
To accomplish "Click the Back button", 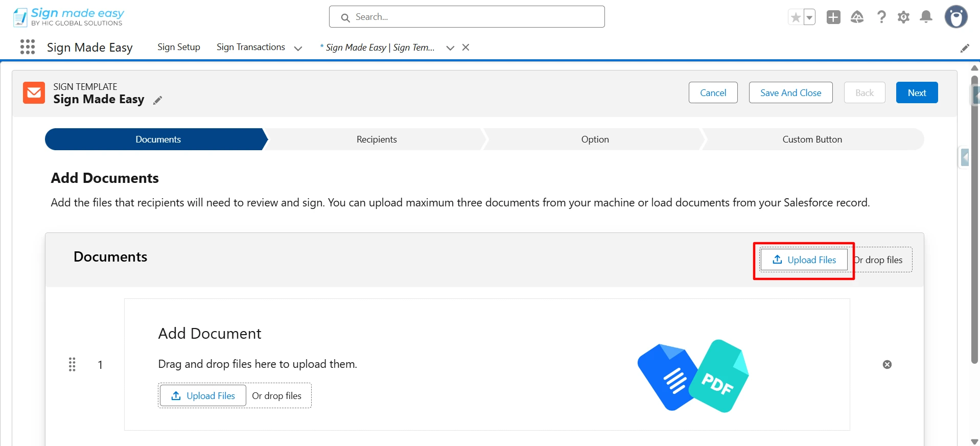I will pyautogui.click(x=865, y=92).
